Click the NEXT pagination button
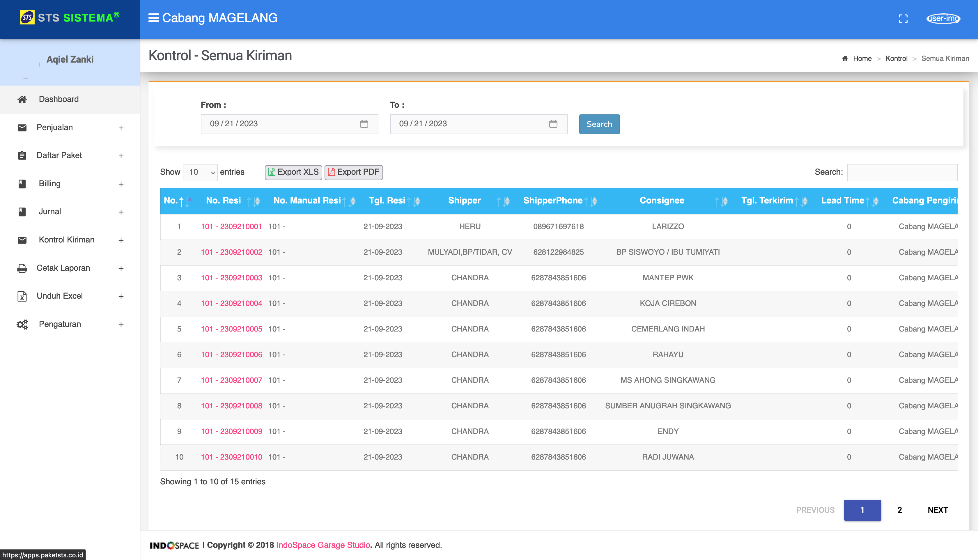The image size is (978, 560). 938,510
